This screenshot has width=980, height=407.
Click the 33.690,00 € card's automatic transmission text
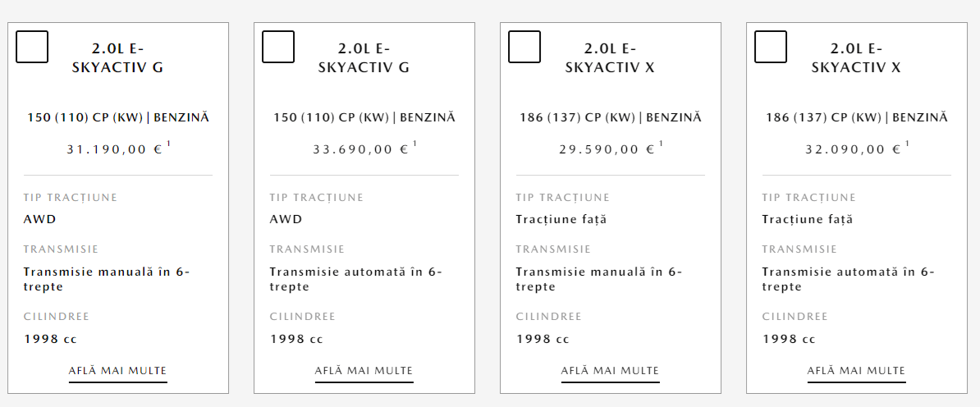356,280
